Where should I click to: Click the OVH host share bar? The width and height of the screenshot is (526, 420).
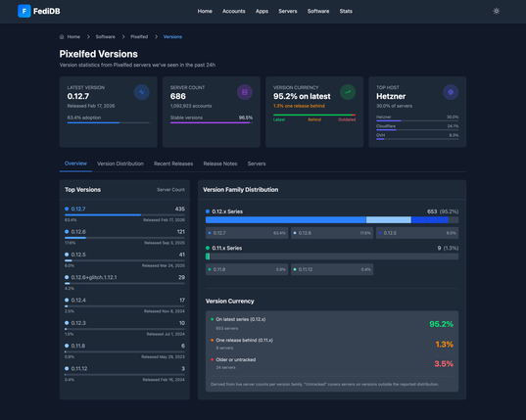point(417,139)
